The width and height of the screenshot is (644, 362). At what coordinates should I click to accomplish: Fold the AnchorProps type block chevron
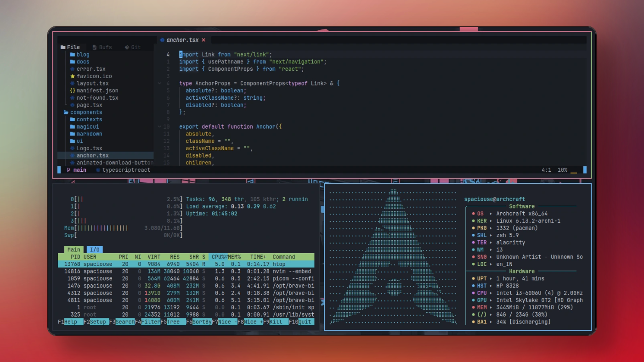(x=159, y=83)
